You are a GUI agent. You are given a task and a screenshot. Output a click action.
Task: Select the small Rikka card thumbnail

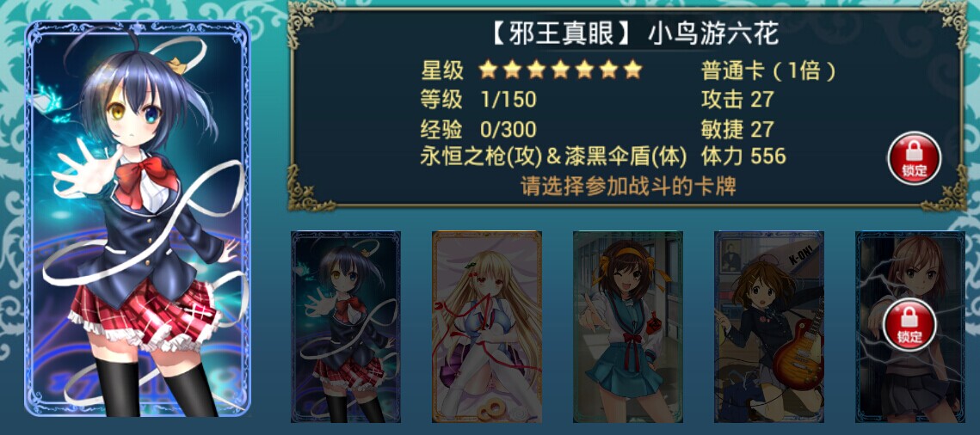pyautogui.click(x=346, y=327)
